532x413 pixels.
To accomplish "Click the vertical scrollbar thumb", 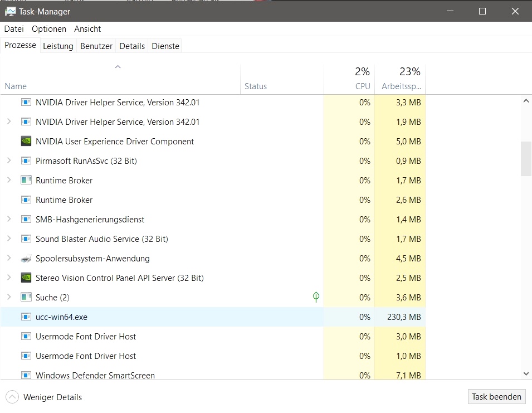I will (526, 159).
